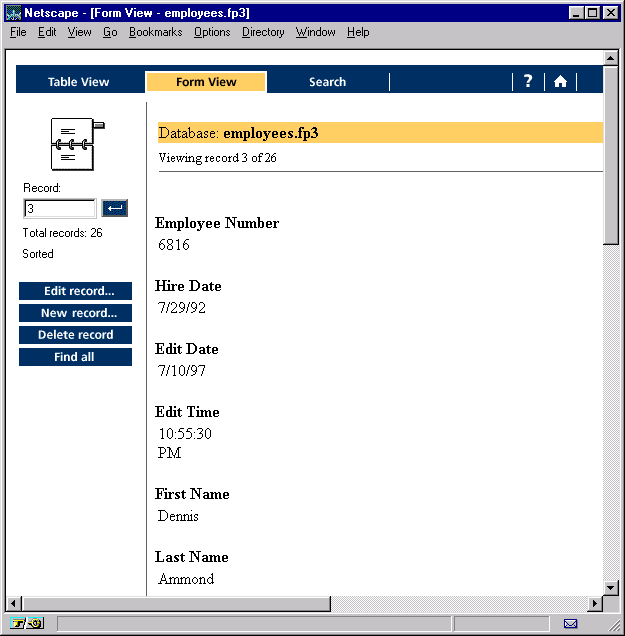Focus the Record number input field
Image resolution: width=625 pixels, height=636 pixels.
coord(60,208)
